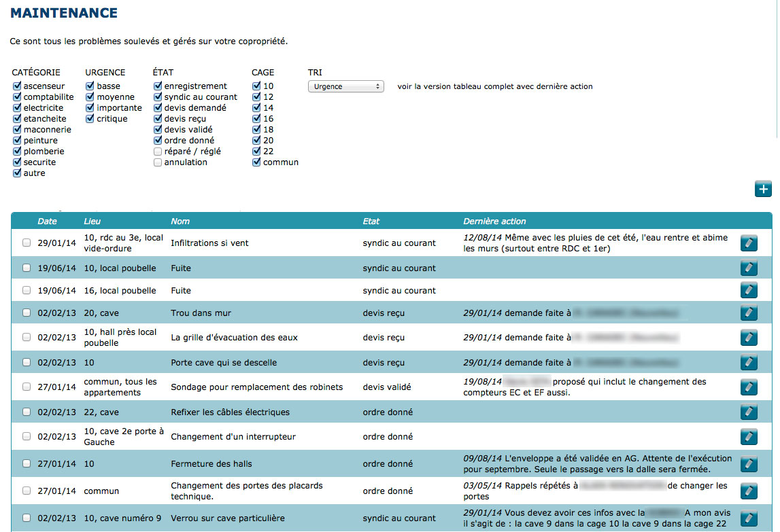
Task: Toggle the maconnerie category checkbox
Action: click(x=17, y=129)
